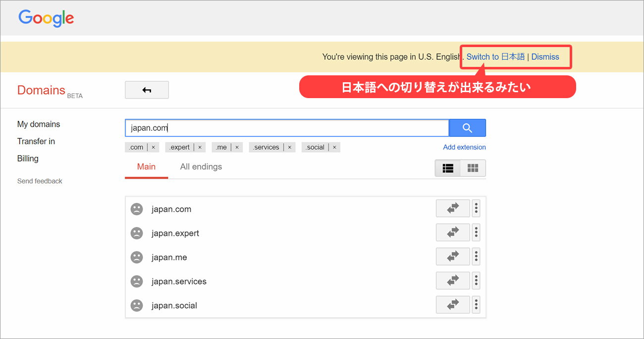644x339 pixels.
Task: Click Switch to 日本語 link
Action: point(495,57)
